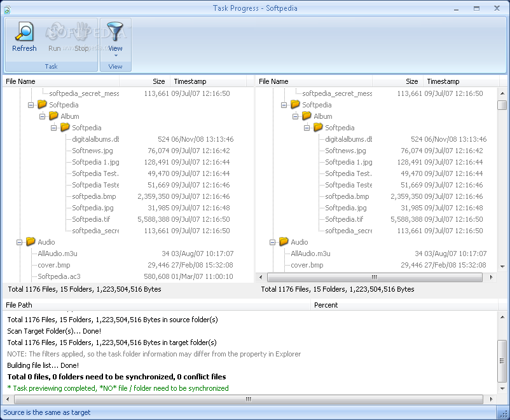The height and width of the screenshot is (420, 510).
Task: Select Softpedia.ac3 in the left pane
Action: pos(59,276)
